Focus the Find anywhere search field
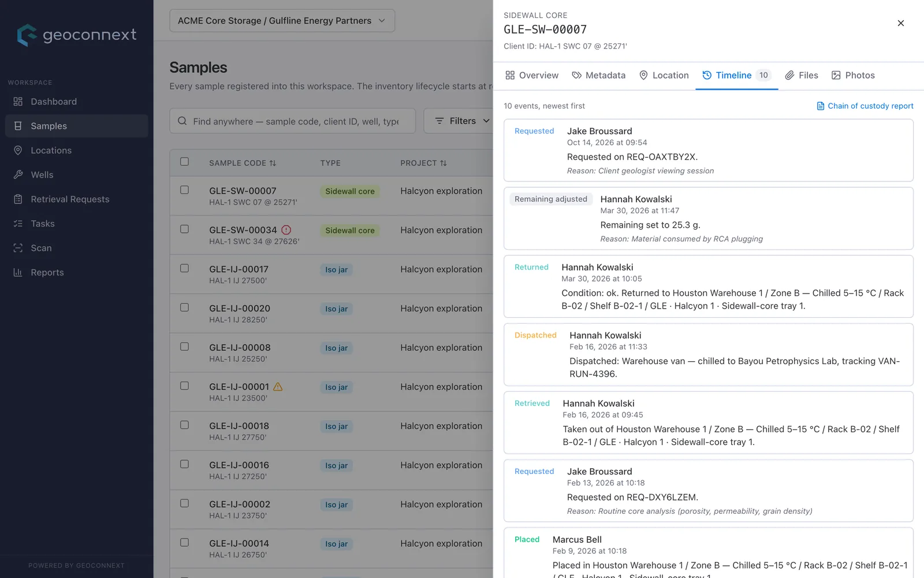This screenshot has width=924, height=578. click(292, 121)
